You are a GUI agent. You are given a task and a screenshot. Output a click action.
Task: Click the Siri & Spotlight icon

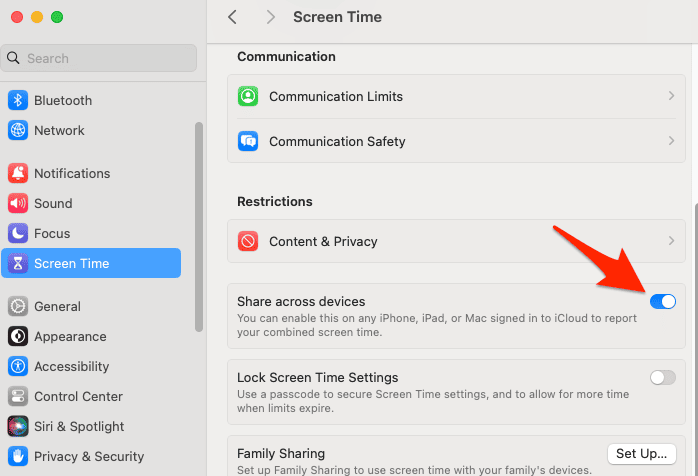(18, 426)
